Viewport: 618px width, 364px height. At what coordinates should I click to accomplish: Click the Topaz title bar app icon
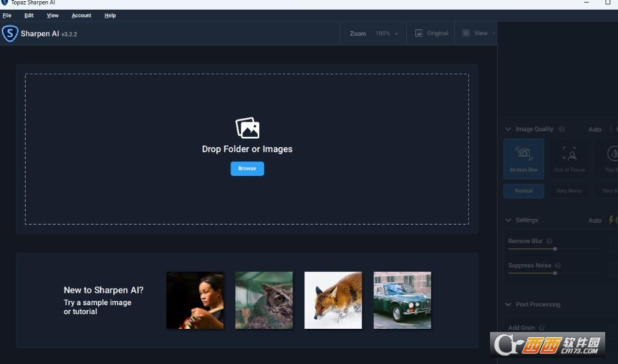tap(4, 3)
